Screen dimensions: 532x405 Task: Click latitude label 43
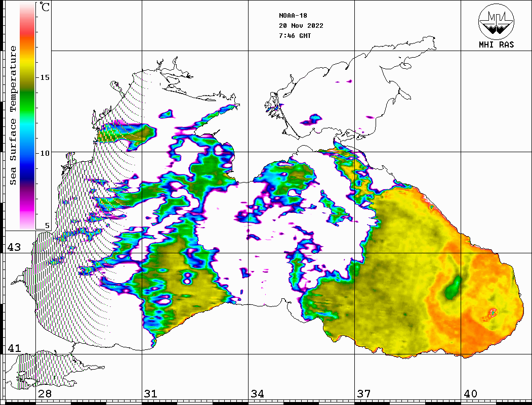coord(14,247)
